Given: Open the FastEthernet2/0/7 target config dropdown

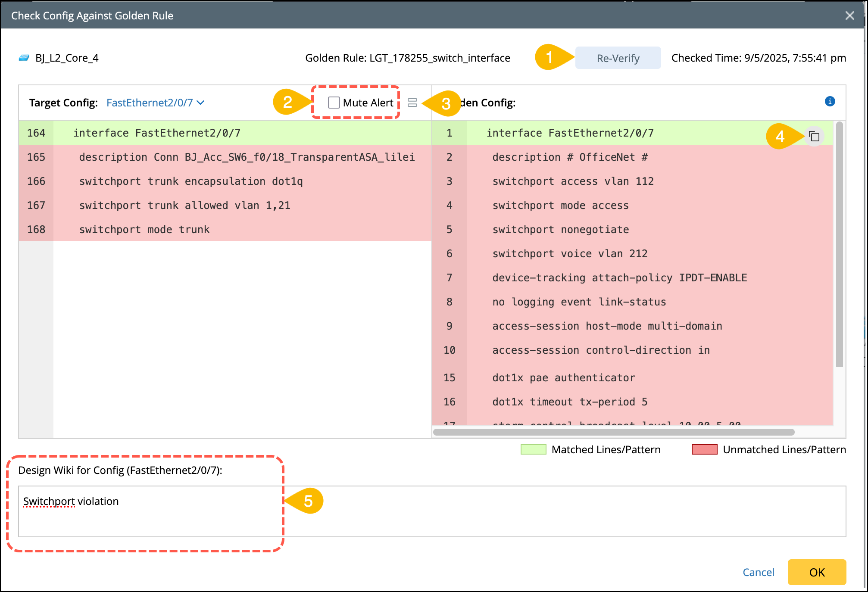Looking at the screenshot, I should (x=150, y=103).
